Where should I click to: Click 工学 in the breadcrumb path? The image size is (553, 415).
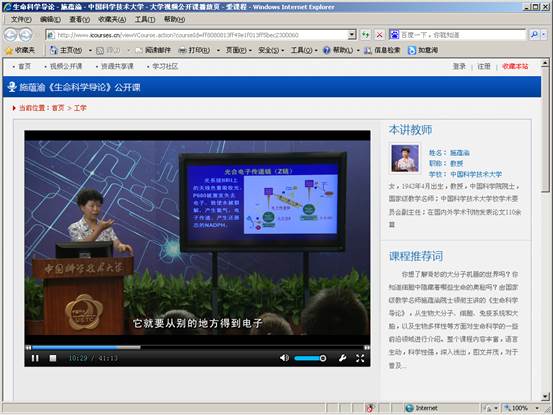pyautogui.click(x=80, y=108)
